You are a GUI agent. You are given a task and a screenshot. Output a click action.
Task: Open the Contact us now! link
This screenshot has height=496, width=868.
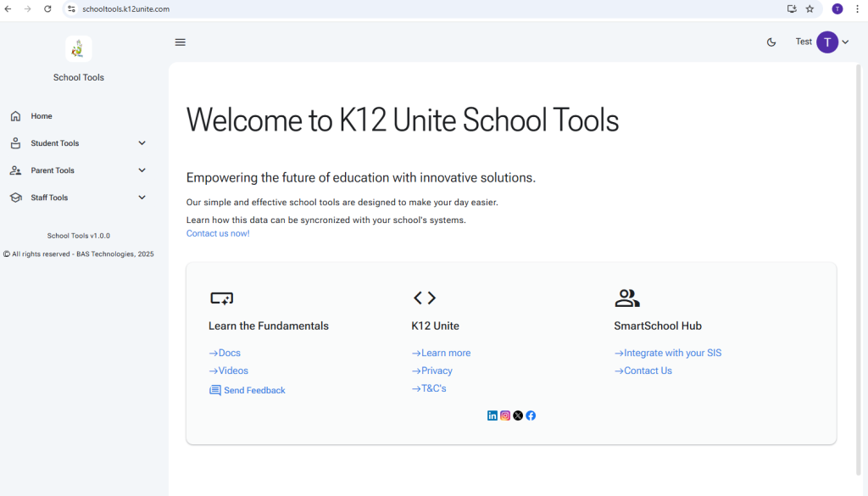click(x=218, y=233)
